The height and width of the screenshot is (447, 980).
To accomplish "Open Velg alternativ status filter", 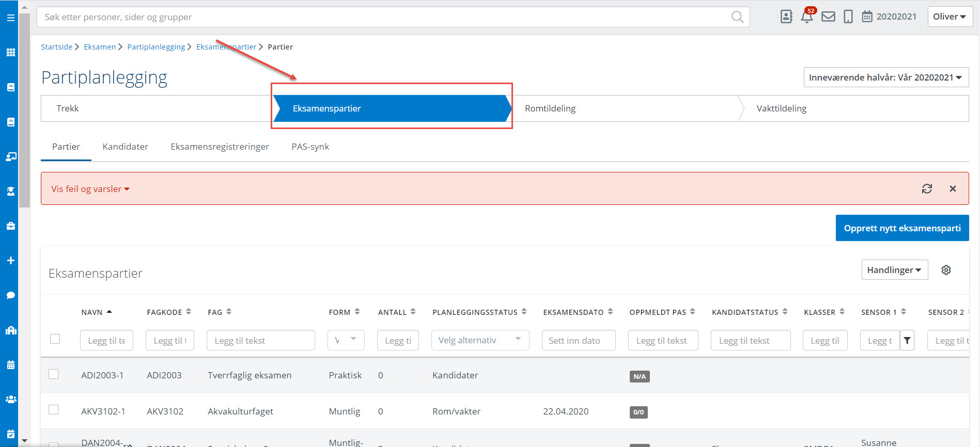I will click(480, 340).
